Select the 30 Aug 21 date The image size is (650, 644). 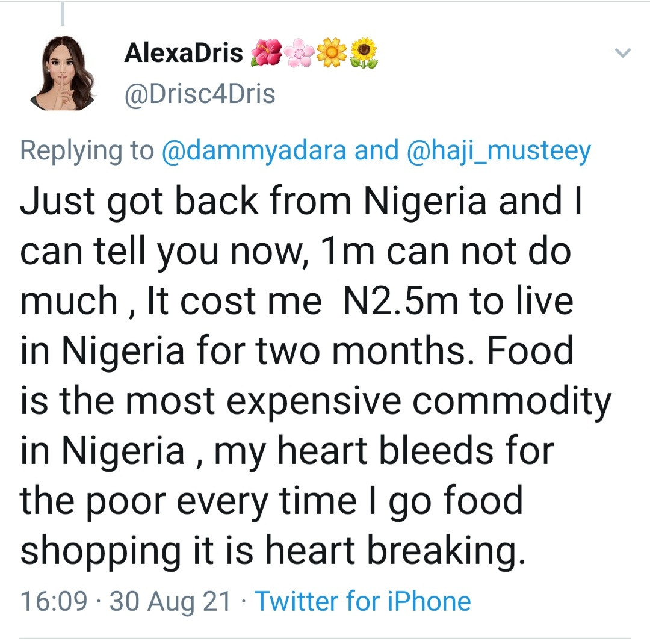click(170, 601)
